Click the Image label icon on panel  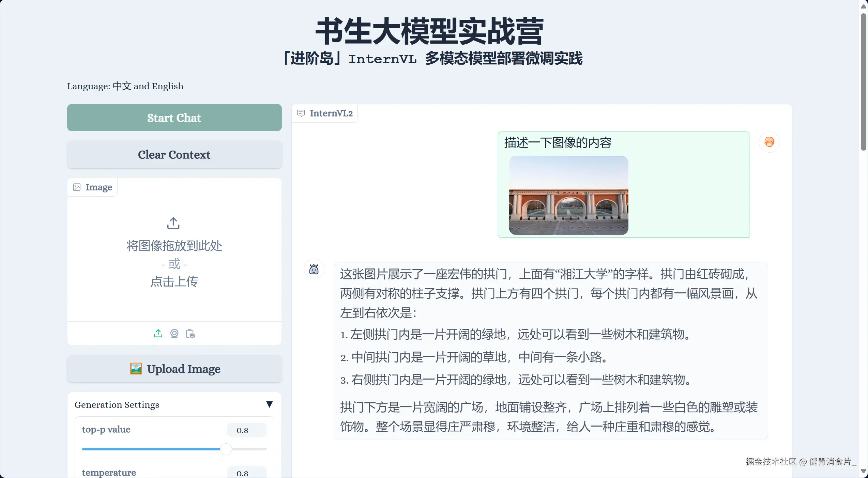click(x=77, y=187)
